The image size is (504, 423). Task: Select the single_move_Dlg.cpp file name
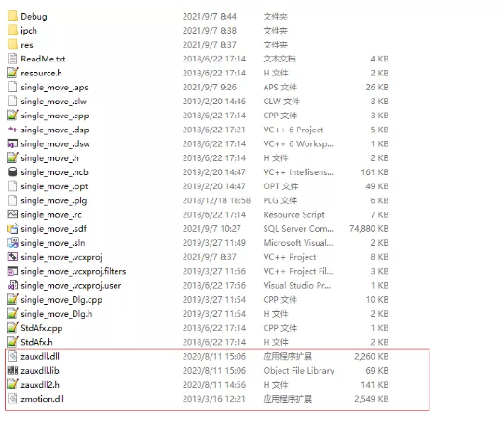61,300
